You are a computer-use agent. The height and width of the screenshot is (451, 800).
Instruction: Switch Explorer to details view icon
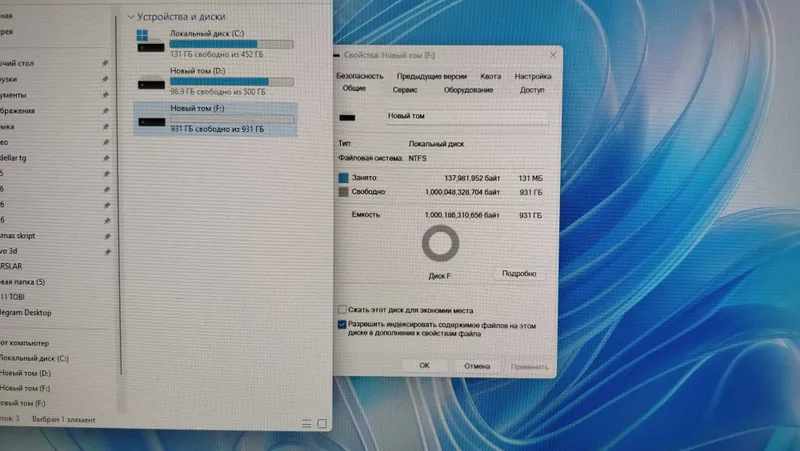306,423
